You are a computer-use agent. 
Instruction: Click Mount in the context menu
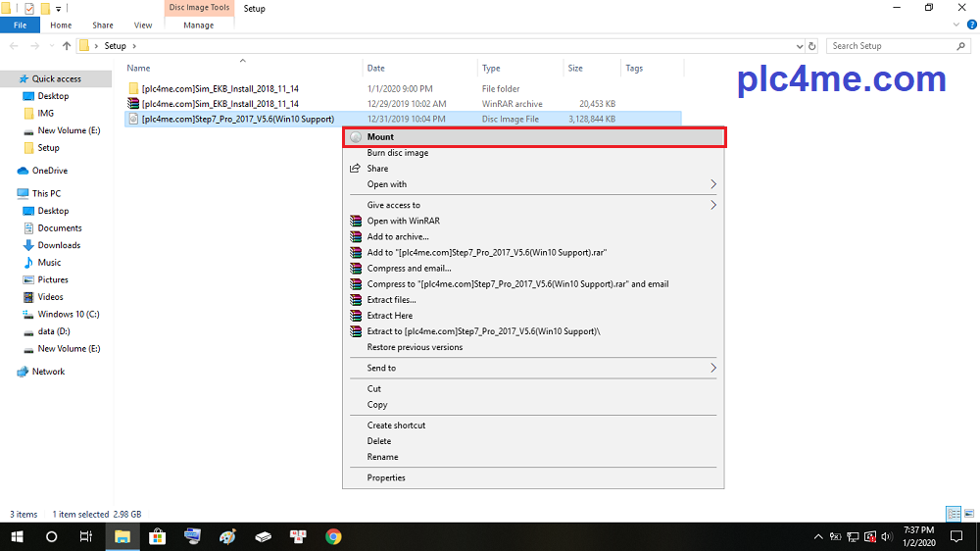380,137
